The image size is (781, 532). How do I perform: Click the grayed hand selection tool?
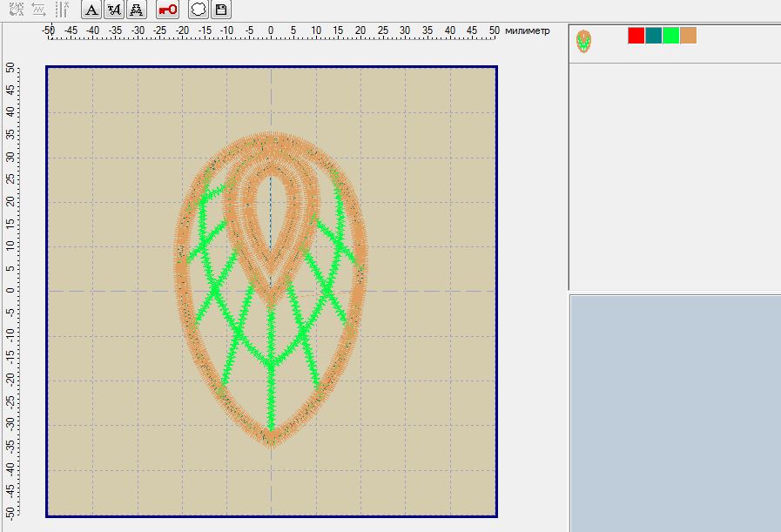tap(17, 10)
